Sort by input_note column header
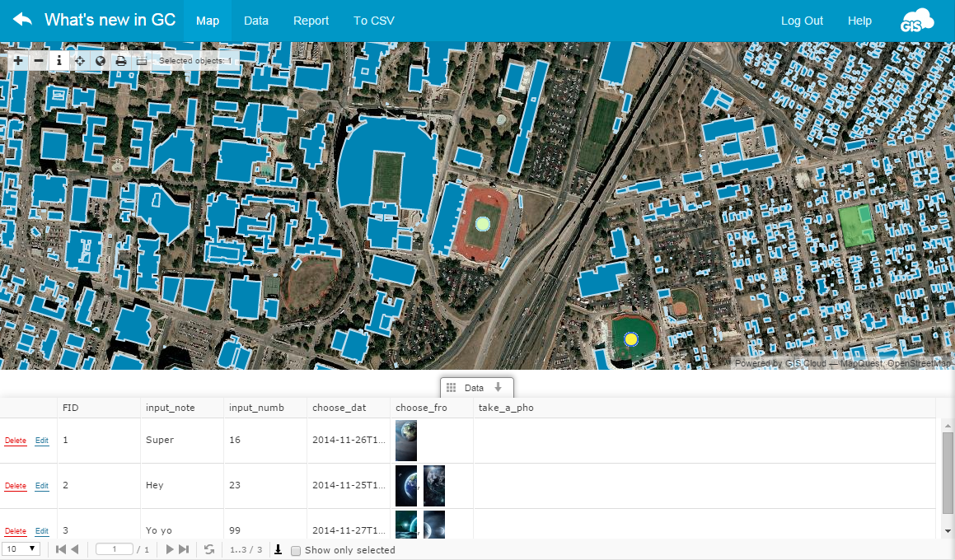Screen dimensions: 955x560 [x=182, y=408]
